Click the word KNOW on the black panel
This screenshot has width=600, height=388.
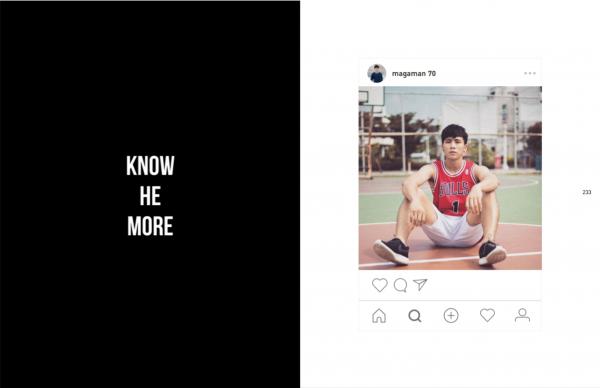tap(150, 166)
